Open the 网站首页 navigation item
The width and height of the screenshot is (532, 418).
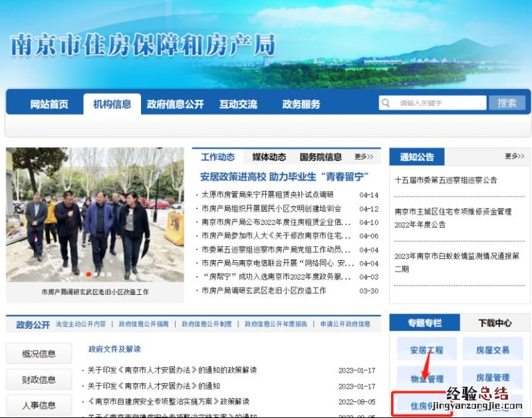pos(49,104)
